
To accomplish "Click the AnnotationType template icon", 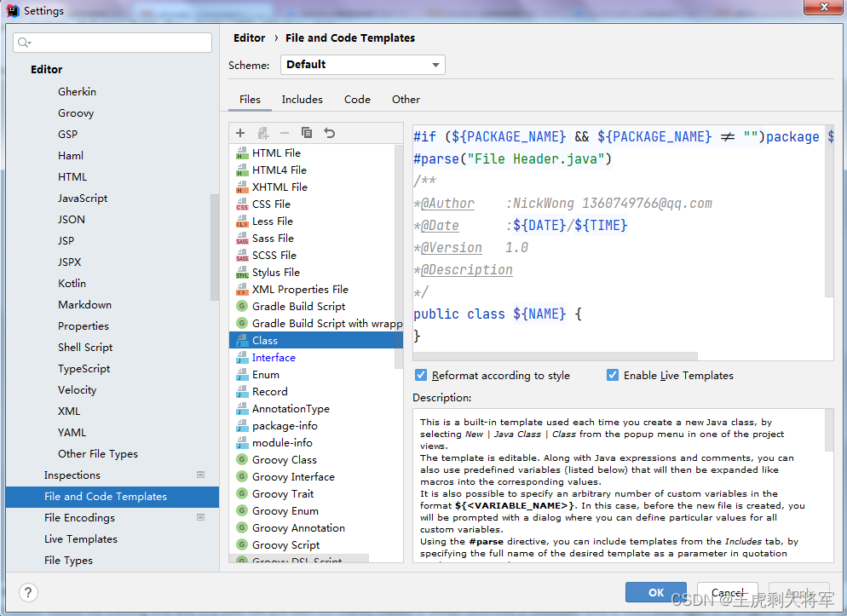I will pyautogui.click(x=242, y=409).
